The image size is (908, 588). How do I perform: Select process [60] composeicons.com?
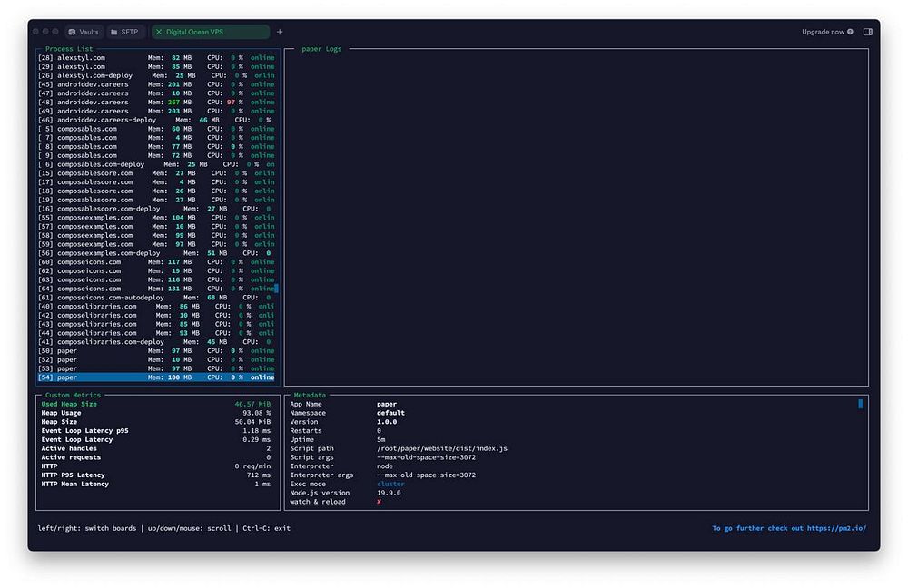tap(156, 261)
